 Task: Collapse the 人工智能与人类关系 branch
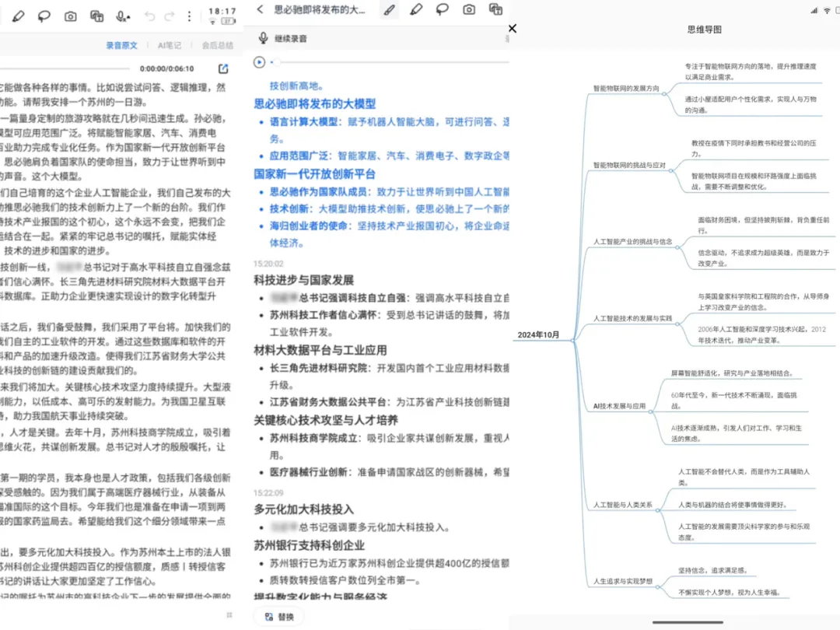click(658, 510)
